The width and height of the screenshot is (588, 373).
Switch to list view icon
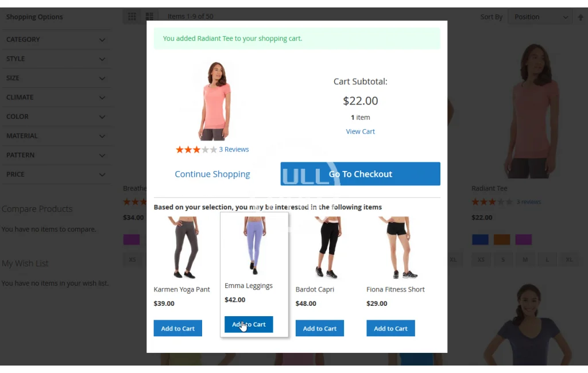click(x=150, y=17)
